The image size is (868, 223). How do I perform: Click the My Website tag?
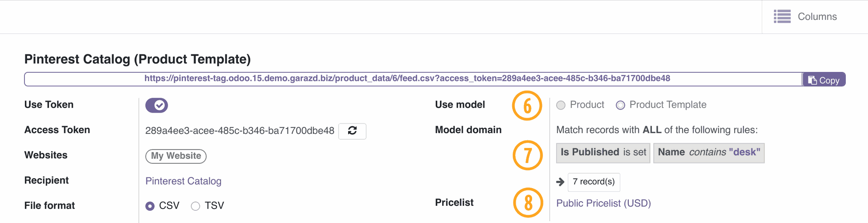coord(176,156)
